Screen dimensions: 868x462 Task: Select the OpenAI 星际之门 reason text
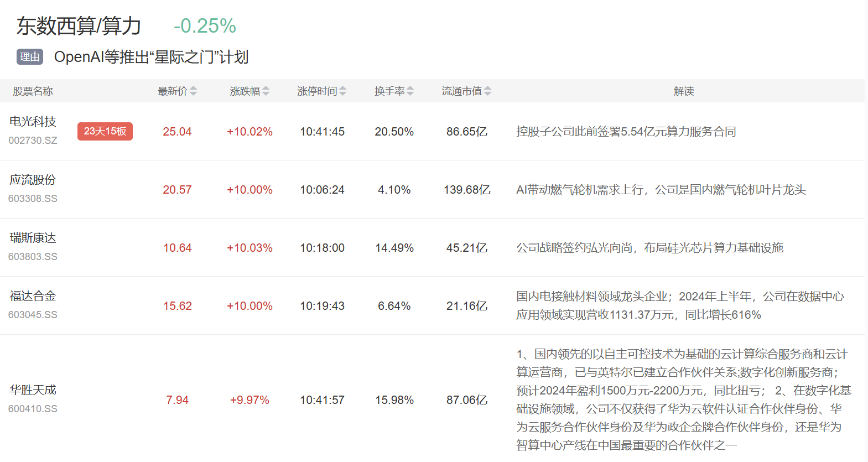(151, 57)
